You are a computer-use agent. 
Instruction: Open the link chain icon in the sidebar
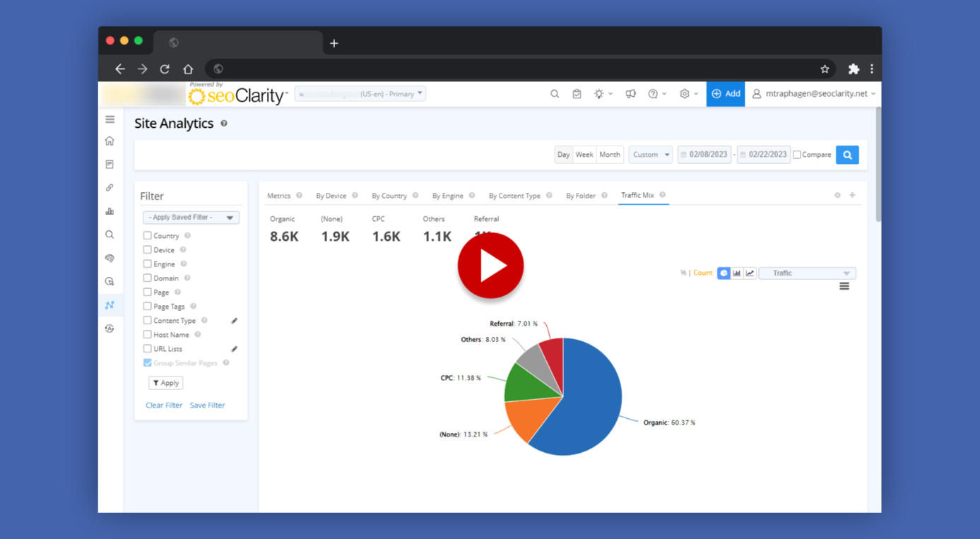pyautogui.click(x=110, y=188)
